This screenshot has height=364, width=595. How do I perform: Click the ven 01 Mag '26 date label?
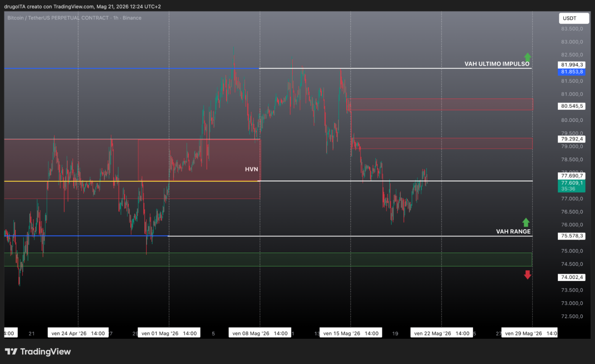[169, 333]
